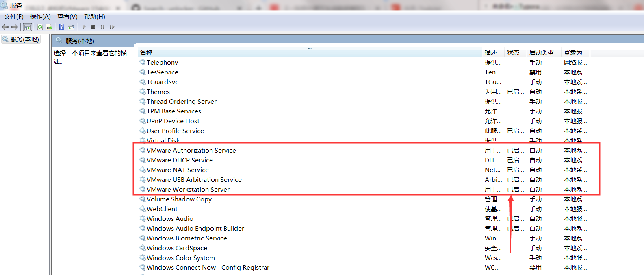Screen dimensions: 644x275
Task: Click the Restart Service toolbar icon
Action: (112, 27)
